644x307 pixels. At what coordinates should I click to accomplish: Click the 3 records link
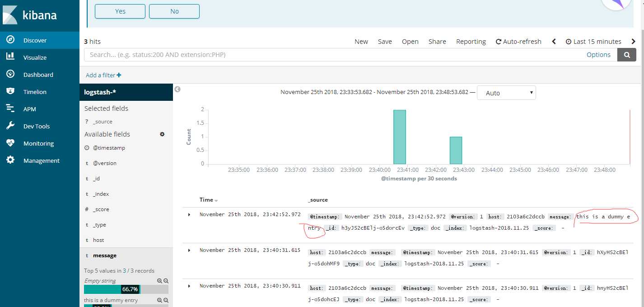point(124,271)
